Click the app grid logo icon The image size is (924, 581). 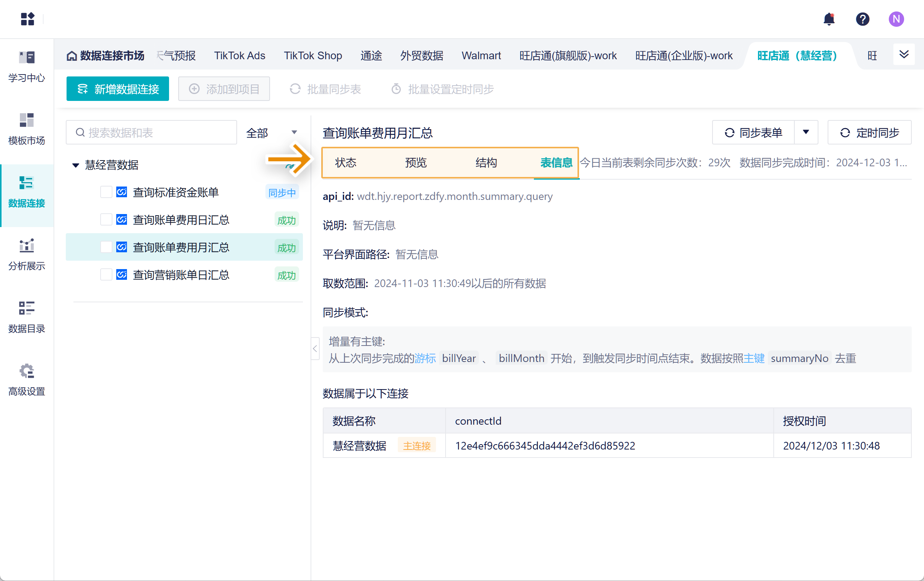(28, 19)
